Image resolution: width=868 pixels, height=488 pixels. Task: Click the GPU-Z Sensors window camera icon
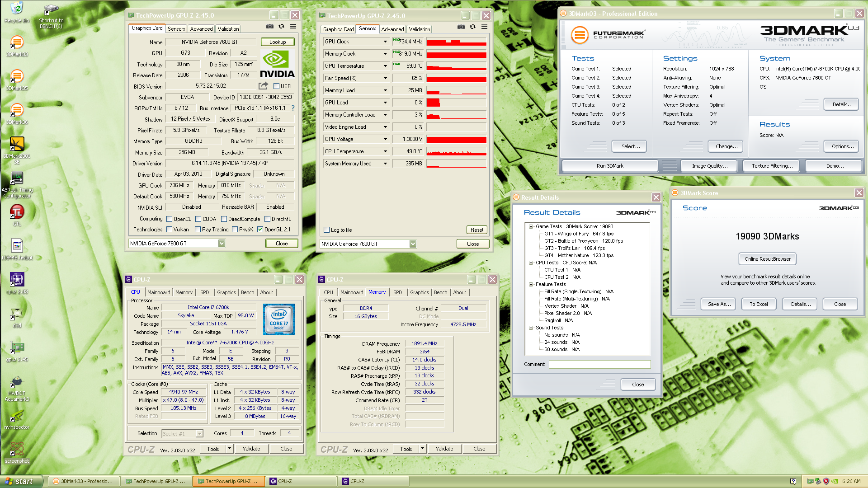point(461,27)
